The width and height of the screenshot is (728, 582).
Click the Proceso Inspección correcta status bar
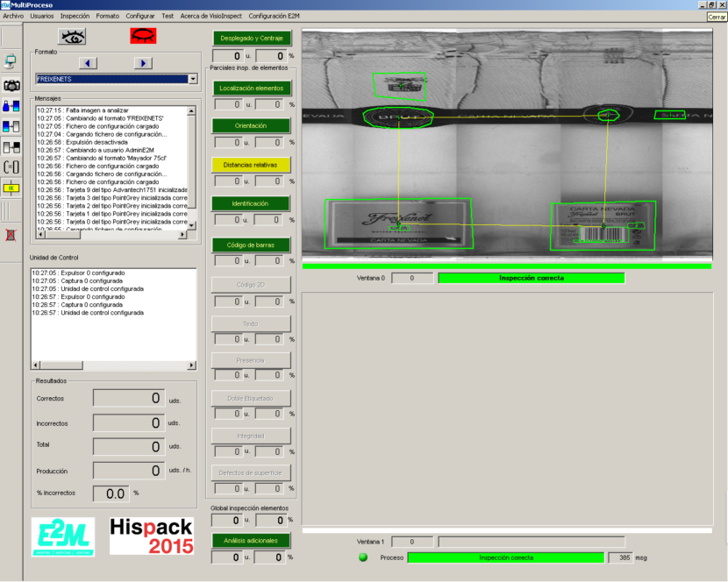click(506, 557)
